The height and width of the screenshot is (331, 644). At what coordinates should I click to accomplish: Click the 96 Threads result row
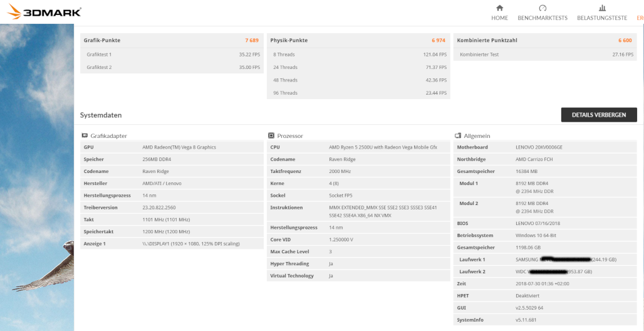(358, 93)
